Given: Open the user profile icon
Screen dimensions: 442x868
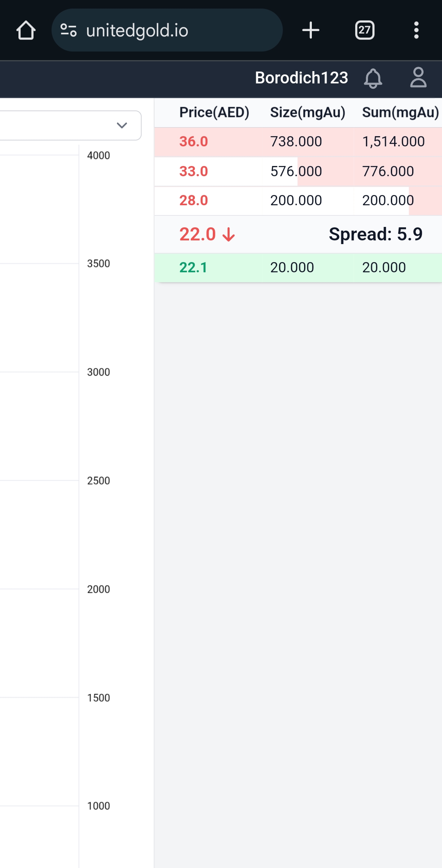Looking at the screenshot, I should [x=418, y=78].
